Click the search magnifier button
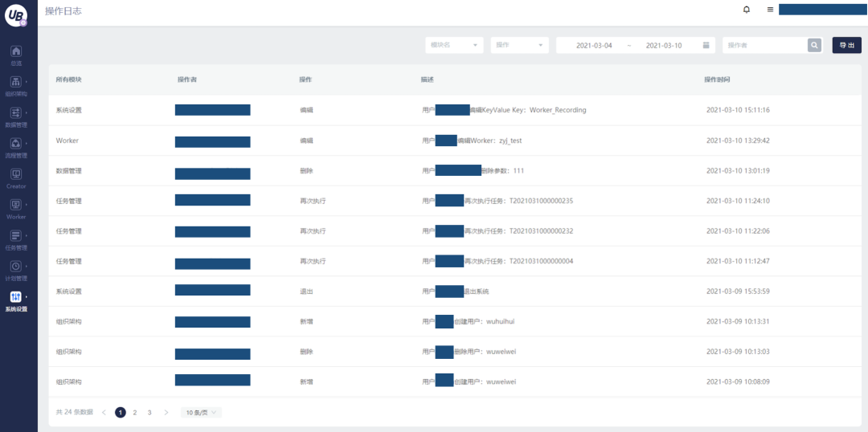 [814, 45]
